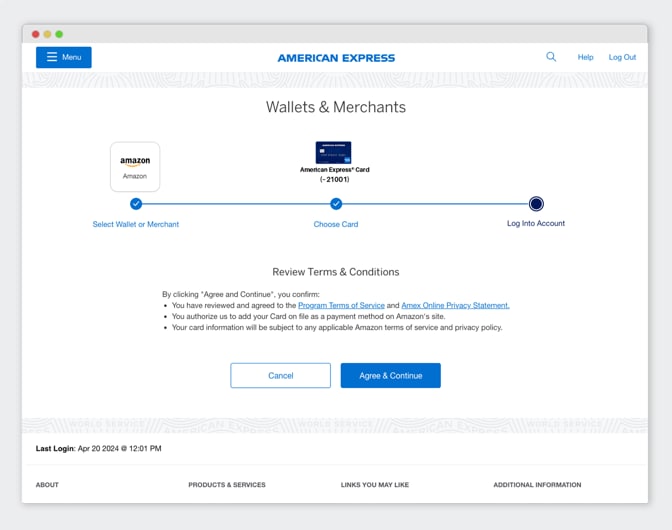672x530 pixels.
Task: Click the Last Login timestamp text
Action: point(99,449)
